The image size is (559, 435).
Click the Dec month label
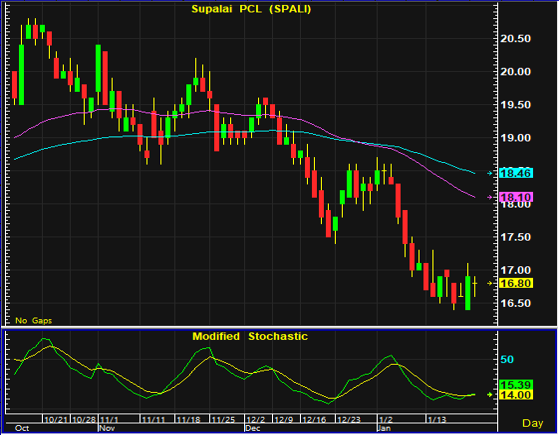click(253, 428)
